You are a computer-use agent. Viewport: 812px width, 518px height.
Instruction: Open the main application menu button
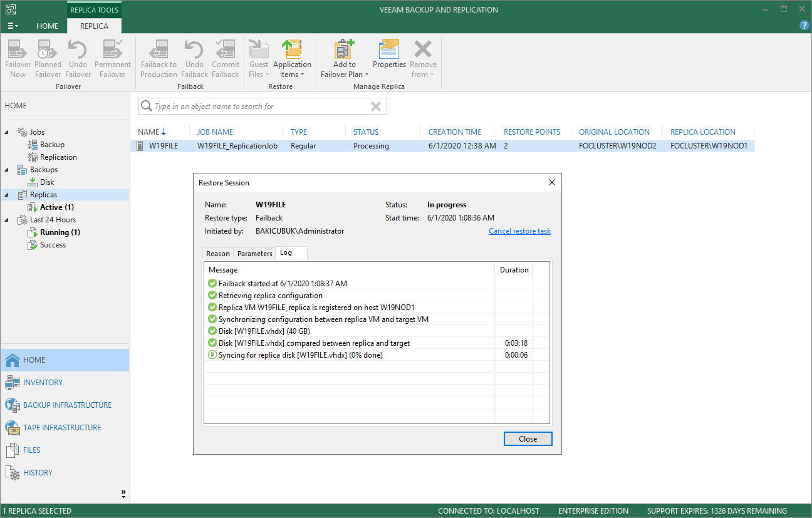pos(13,26)
